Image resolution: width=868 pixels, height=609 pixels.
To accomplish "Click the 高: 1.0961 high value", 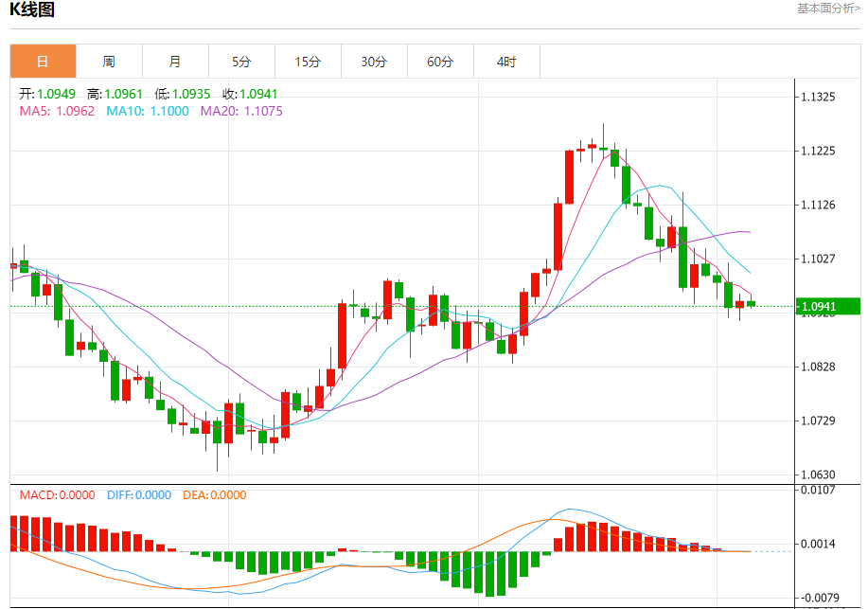I will pyautogui.click(x=115, y=94).
